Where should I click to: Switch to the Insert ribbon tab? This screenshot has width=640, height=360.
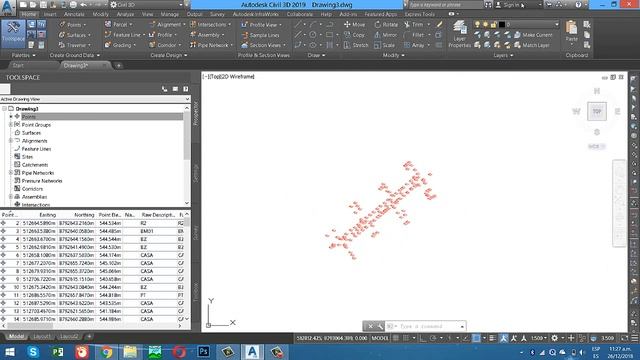(50, 14)
